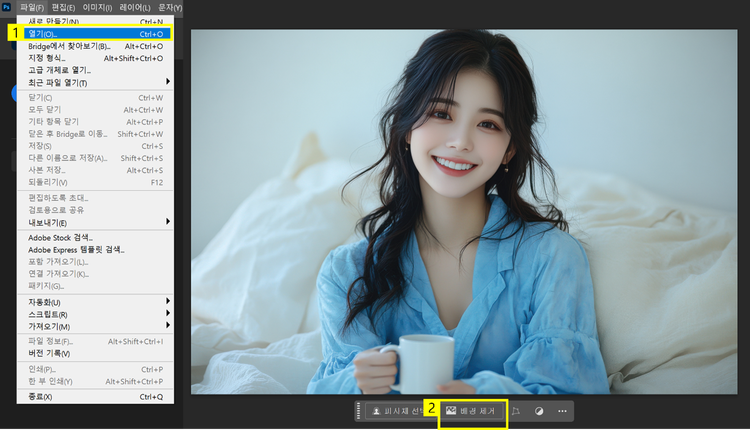Viewport: 750px width, 430px height.
Task: Choose 파일 정보(F)... menu item
Action: pyautogui.click(x=95, y=342)
